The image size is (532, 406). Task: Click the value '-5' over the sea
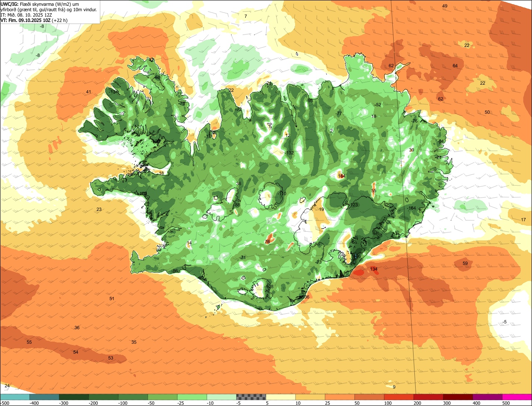coord(505,322)
